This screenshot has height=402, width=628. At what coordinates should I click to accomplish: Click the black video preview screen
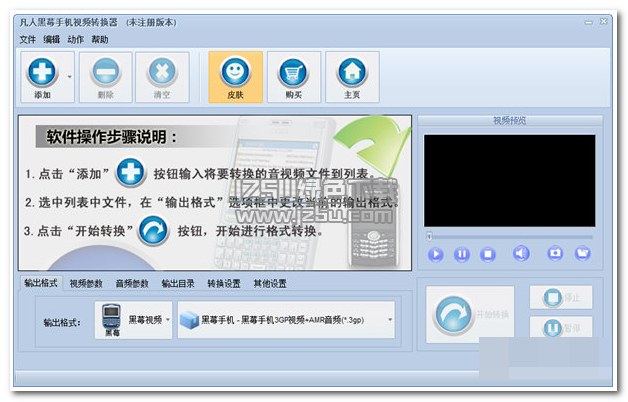click(x=509, y=181)
